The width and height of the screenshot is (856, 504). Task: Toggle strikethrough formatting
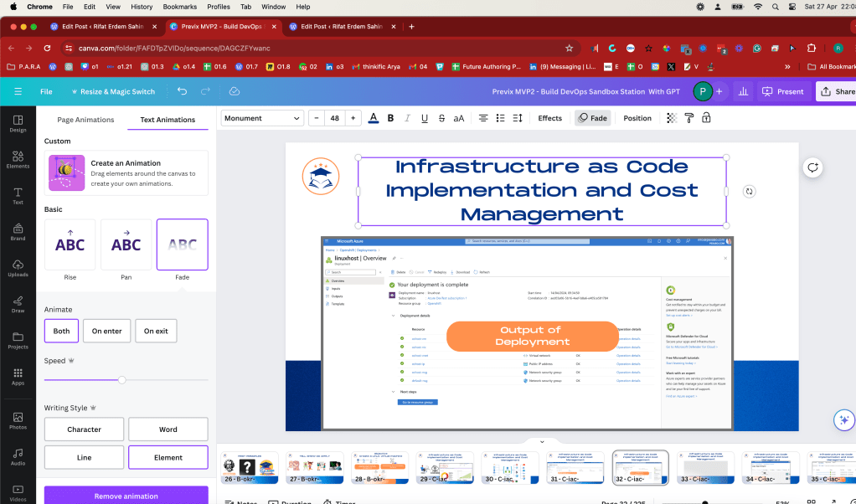pos(441,118)
